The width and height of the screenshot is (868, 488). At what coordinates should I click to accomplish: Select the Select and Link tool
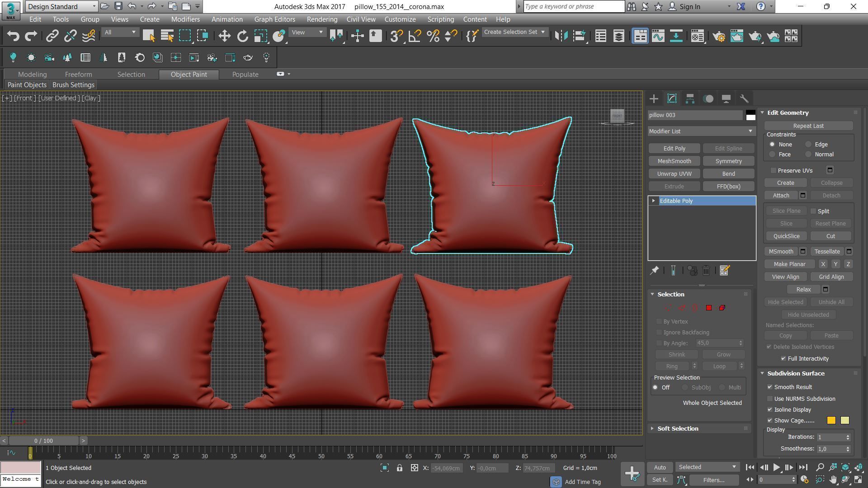(x=52, y=36)
